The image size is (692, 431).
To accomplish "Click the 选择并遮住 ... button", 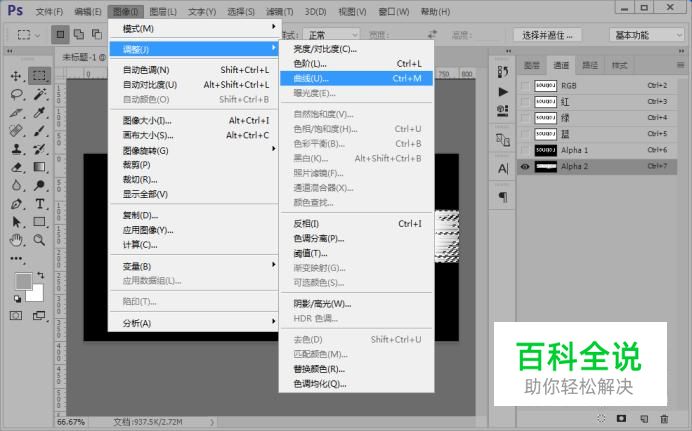I will tap(547, 35).
